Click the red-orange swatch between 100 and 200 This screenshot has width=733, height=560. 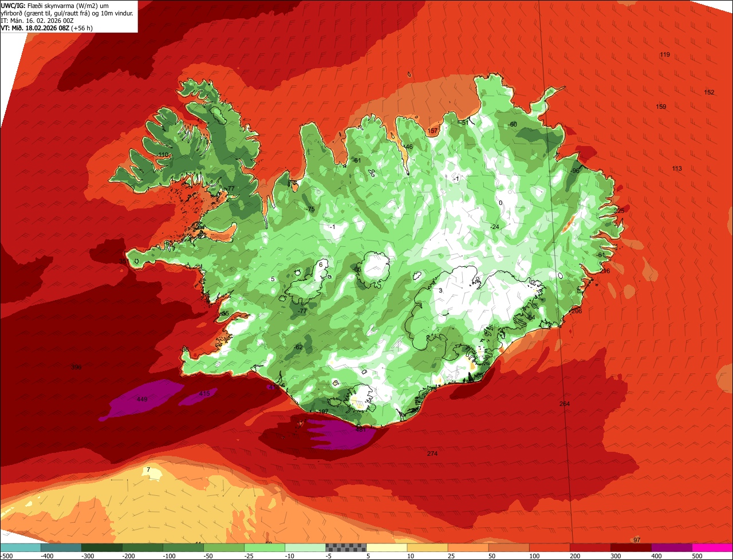click(549, 548)
